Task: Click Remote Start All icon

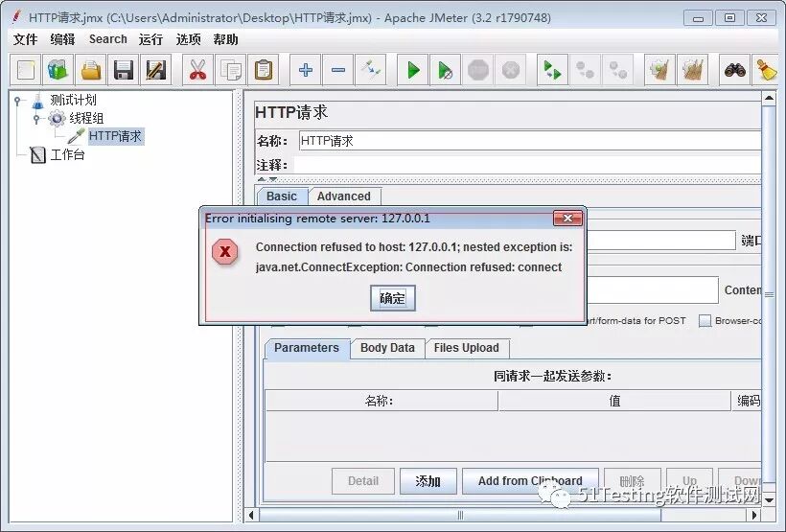Action: (552, 70)
